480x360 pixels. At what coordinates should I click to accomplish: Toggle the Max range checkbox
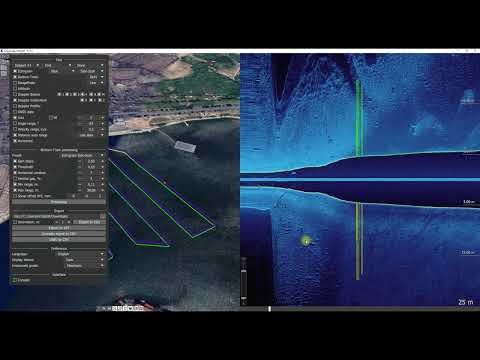(15, 190)
